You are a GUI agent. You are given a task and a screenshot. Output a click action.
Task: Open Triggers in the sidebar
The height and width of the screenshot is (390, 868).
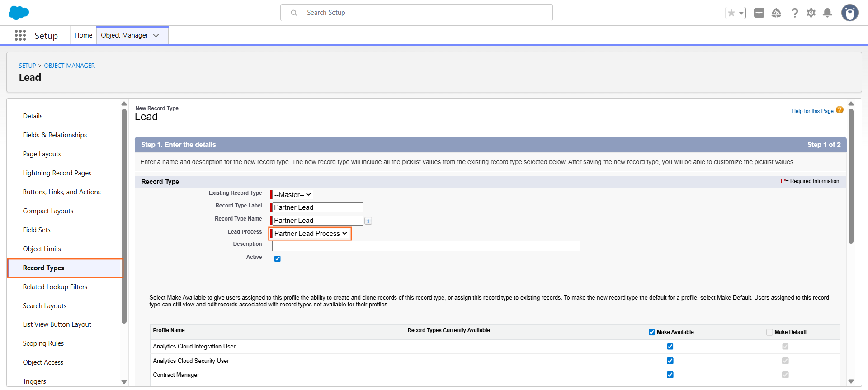point(34,381)
